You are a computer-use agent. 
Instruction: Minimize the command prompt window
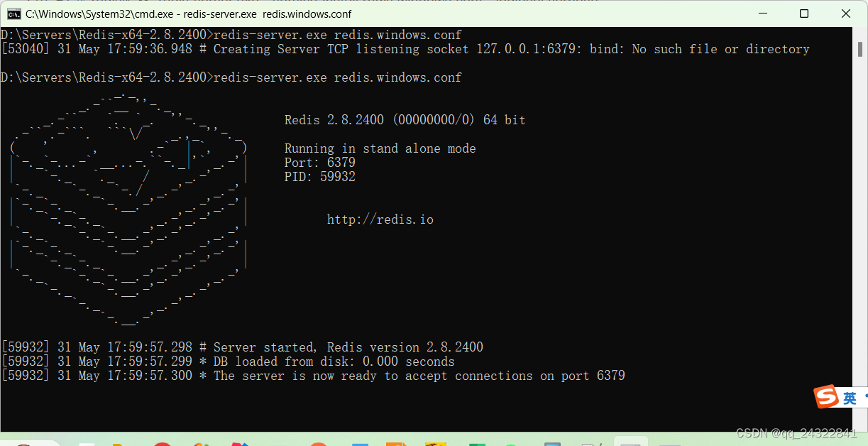[762, 13]
